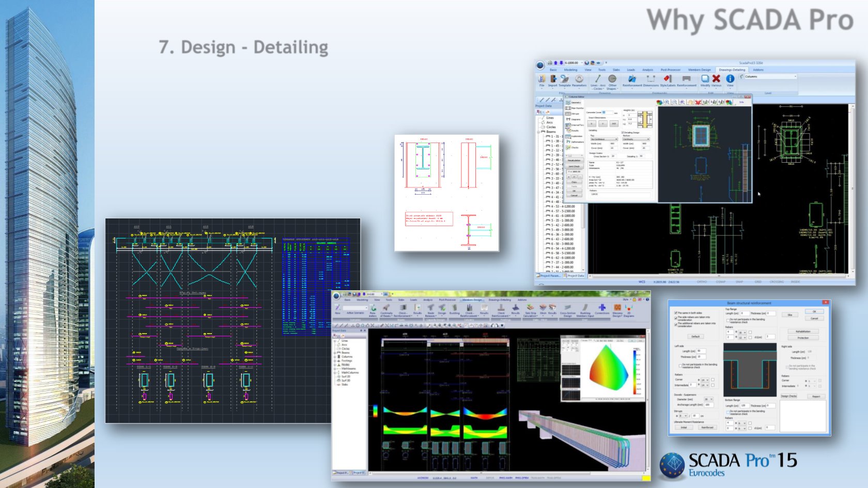Click the Modify icon
This screenshot has height=488, width=868.
[705, 80]
